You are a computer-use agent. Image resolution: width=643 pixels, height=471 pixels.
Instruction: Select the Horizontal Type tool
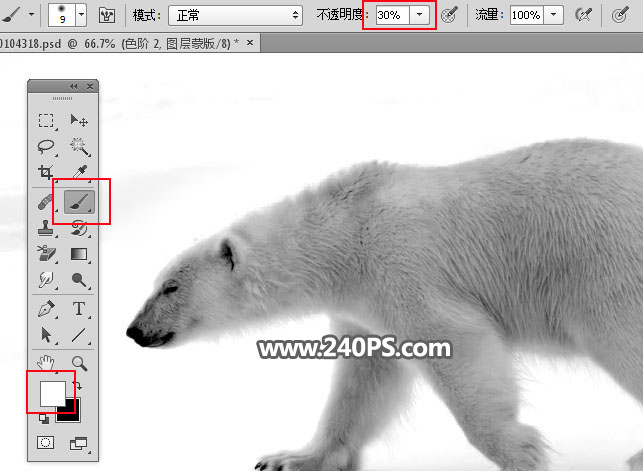(x=78, y=308)
